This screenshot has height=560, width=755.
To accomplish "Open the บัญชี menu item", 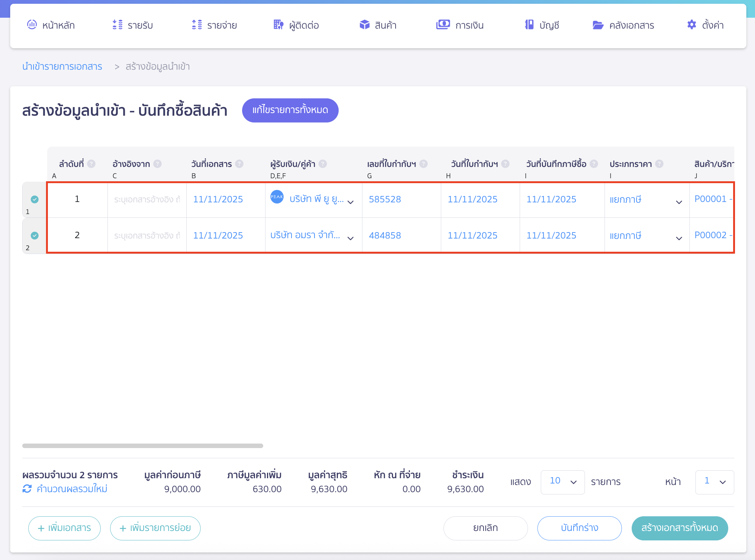I will 542,25.
